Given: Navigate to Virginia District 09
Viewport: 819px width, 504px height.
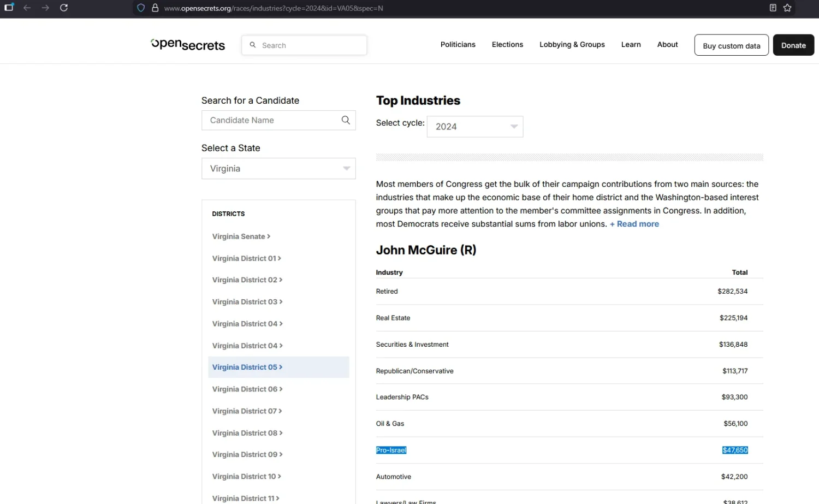Looking at the screenshot, I should coord(247,455).
